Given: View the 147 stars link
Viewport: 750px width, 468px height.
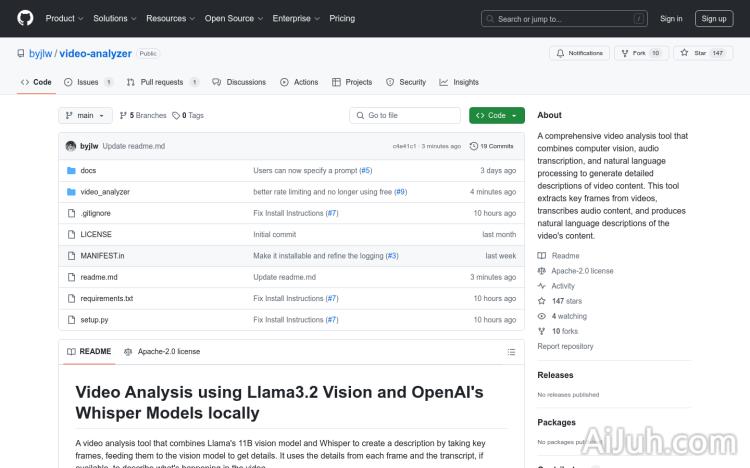Looking at the screenshot, I should click(560, 301).
